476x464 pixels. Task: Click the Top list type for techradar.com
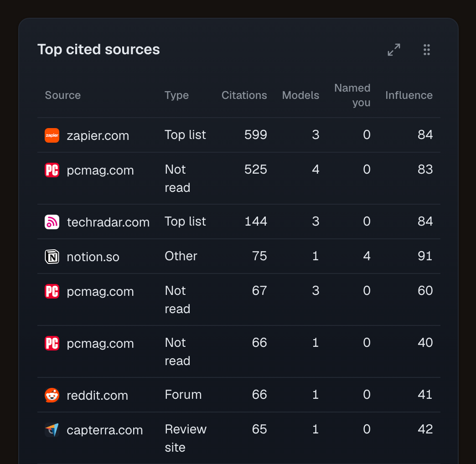[185, 221]
